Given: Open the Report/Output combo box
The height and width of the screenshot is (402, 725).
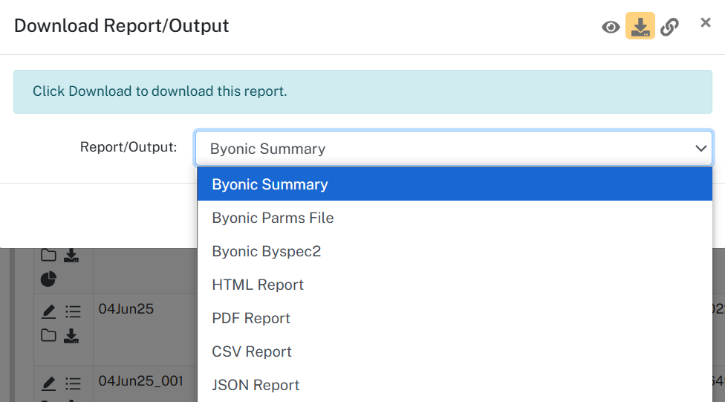Looking at the screenshot, I should point(454,148).
